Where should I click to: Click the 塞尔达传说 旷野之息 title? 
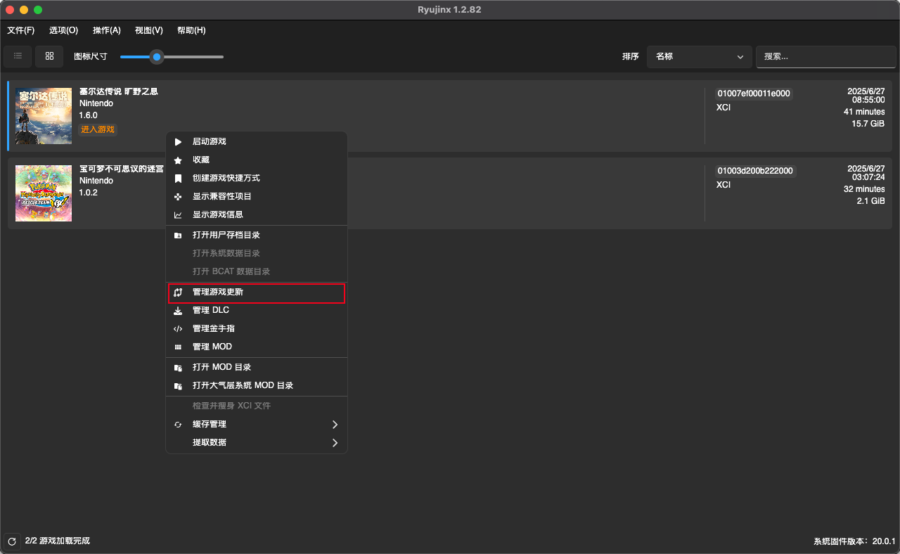tap(119, 91)
